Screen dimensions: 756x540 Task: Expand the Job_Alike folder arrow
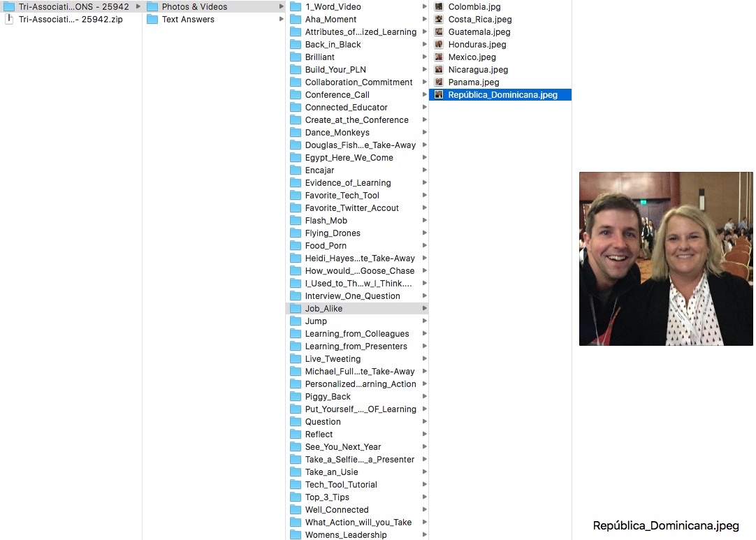pos(424,309)
